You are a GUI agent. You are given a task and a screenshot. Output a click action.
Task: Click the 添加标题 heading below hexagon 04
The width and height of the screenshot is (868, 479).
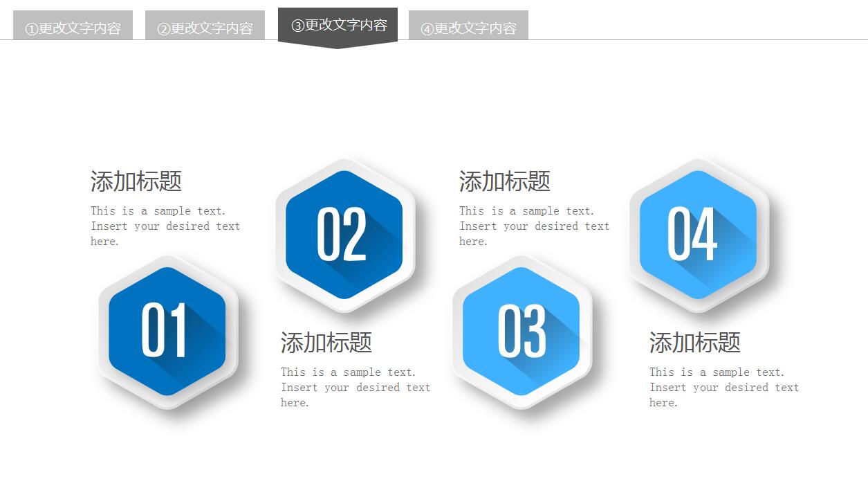click(695, 342)
